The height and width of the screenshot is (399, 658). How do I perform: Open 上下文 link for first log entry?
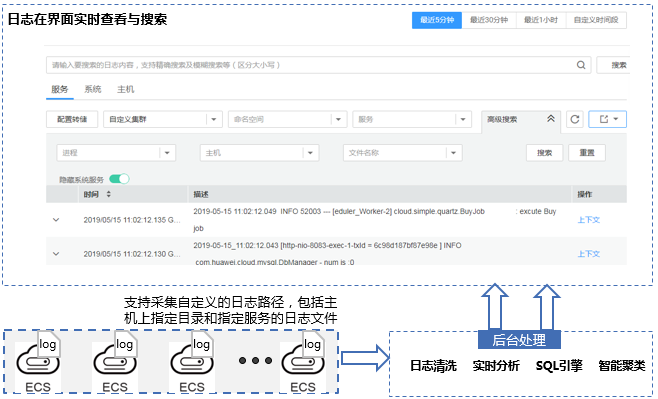(x=588, y=220)
